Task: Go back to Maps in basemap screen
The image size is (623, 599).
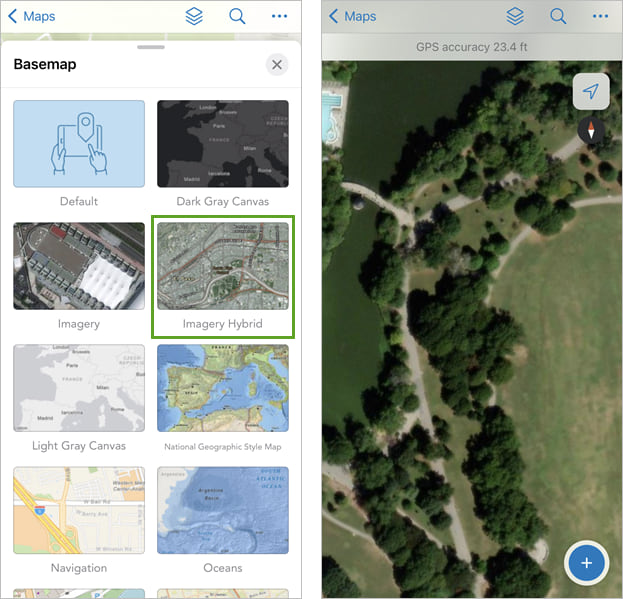Action: coord(31,16)
